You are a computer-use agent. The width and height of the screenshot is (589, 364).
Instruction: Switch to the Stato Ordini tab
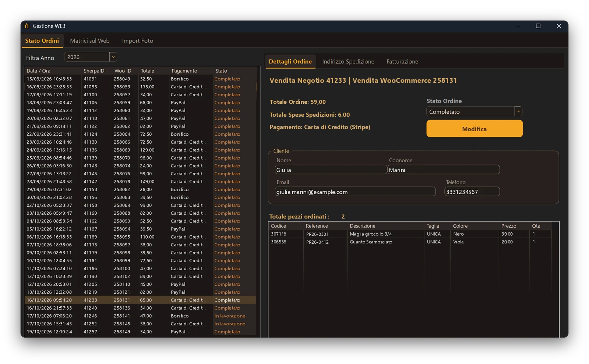pos(42,40)
